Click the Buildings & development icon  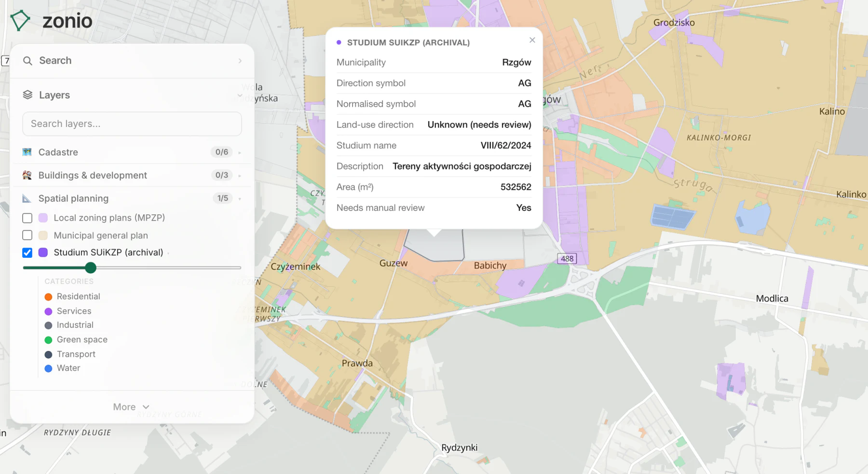[27, 175]
